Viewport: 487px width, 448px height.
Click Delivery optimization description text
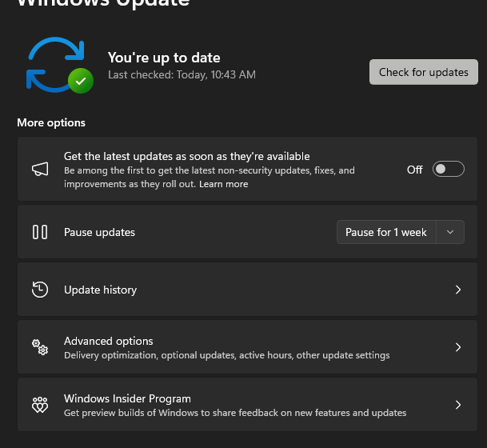tap(227, 355)
